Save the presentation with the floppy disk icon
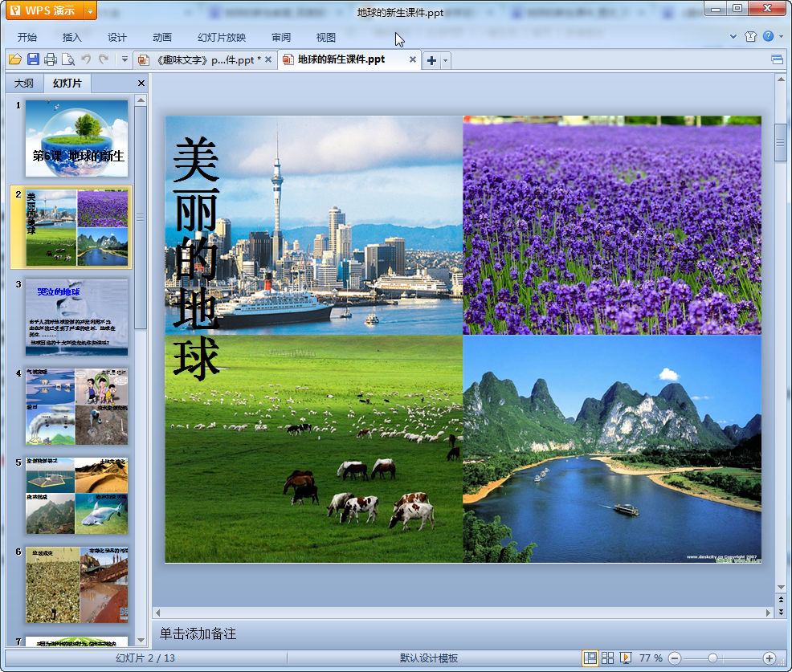The width and height of the screenshot is (792, 672). pyautogui.click(x=33, y=59)
